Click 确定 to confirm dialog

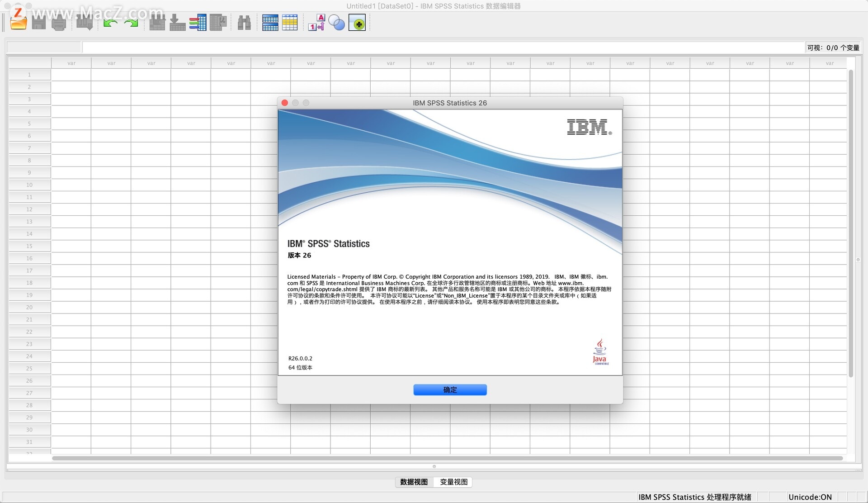[449, 390]
